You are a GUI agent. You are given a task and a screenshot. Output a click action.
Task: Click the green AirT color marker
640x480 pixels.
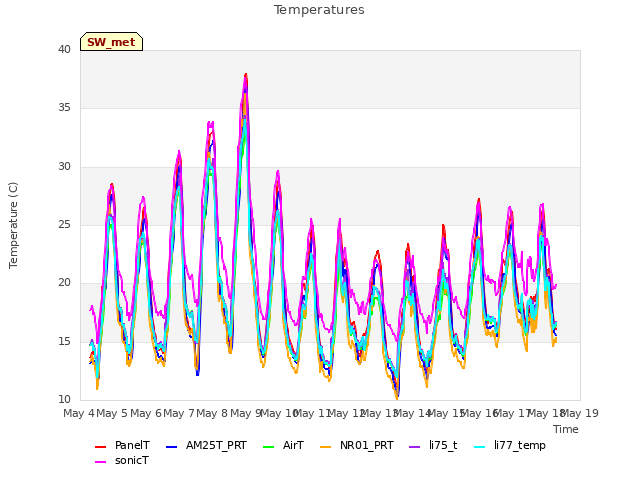click(x=269, y=447)
